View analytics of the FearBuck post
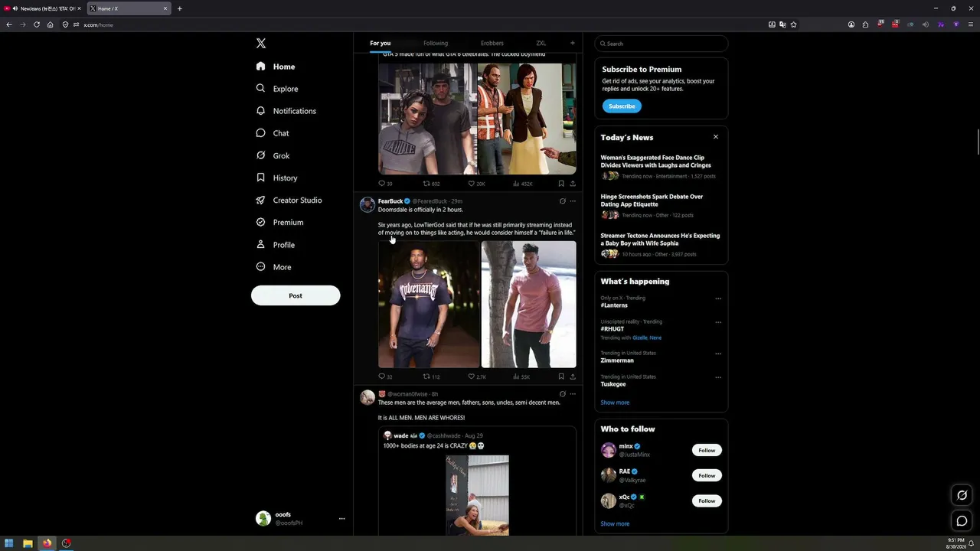Viewport: 980px width, 551px height. tap(521, 377)
